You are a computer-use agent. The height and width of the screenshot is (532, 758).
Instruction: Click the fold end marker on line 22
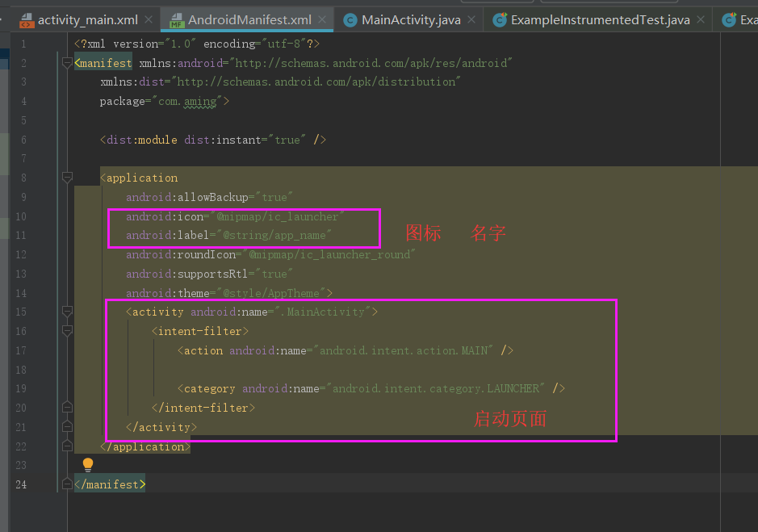coord(67,446)
